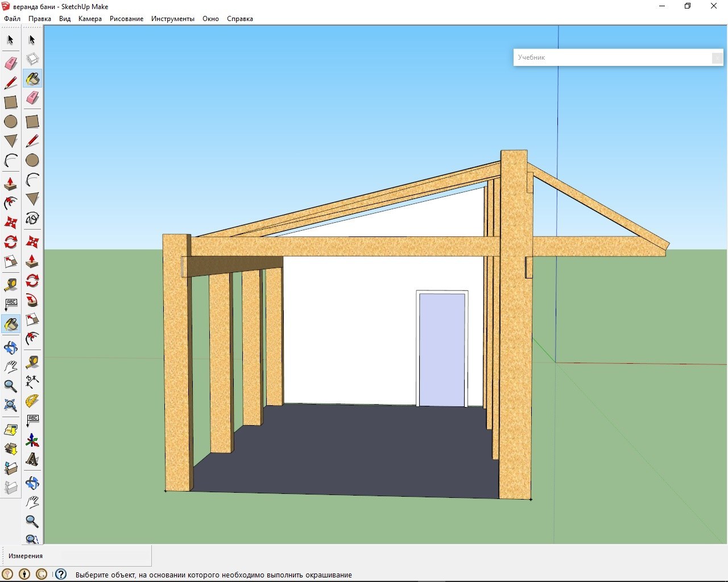The width and height of the screenshot is (728, 582).
Task: Choose the 3D Text tool
Action: (x=32, y=459)
